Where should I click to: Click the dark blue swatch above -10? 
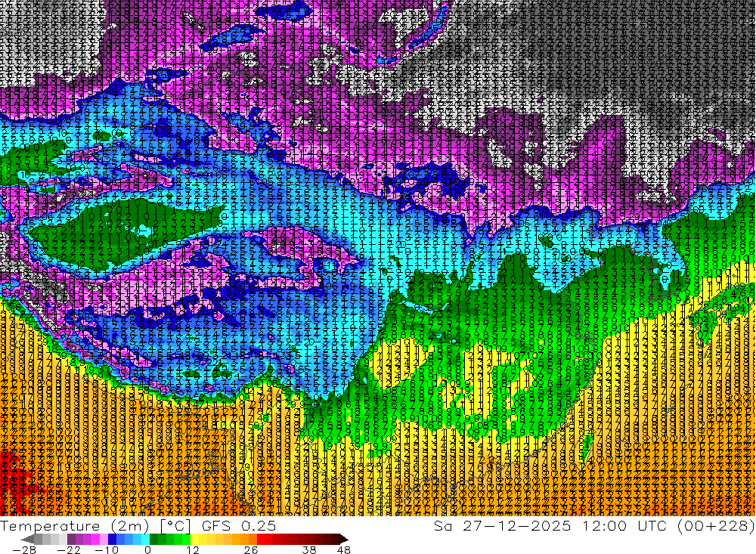tap(112, 539)
